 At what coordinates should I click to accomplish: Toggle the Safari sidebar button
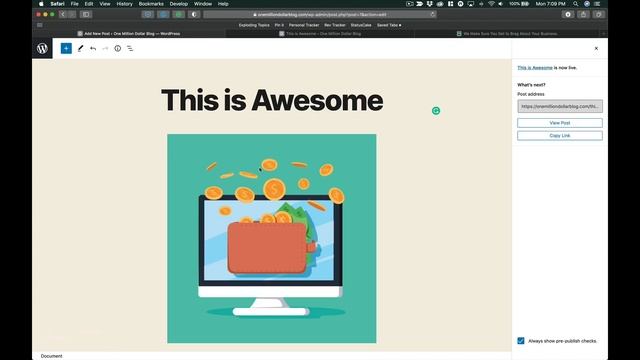coord(86,14)
